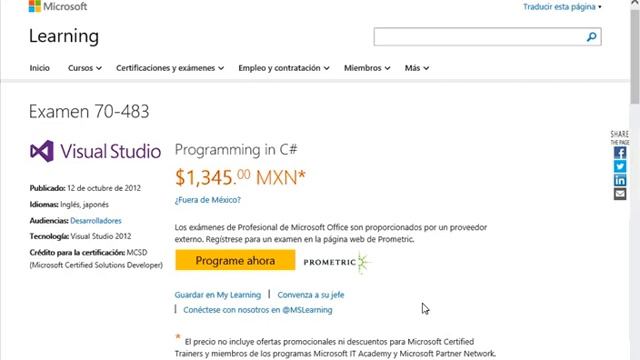Image resolution: width=640 pixels, height=360 pixels.
Task: Click the Visual Studio logo
Action: (96, 151)
